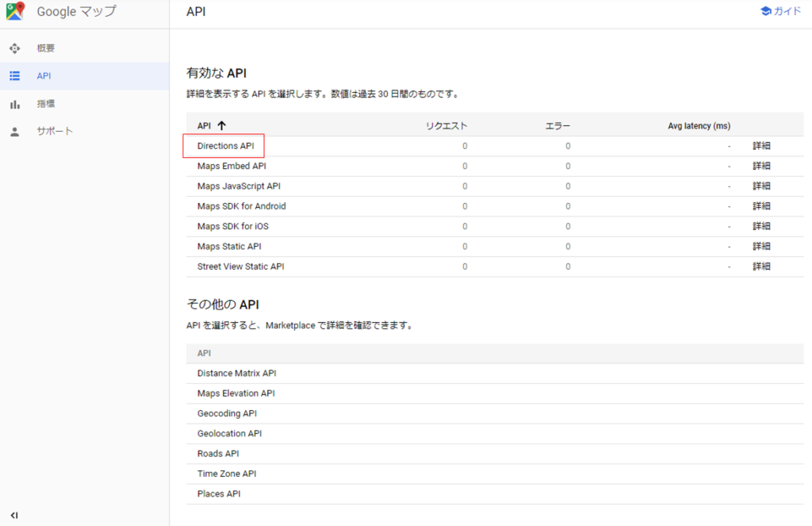Open Maps Static API entry

[229, 246]
